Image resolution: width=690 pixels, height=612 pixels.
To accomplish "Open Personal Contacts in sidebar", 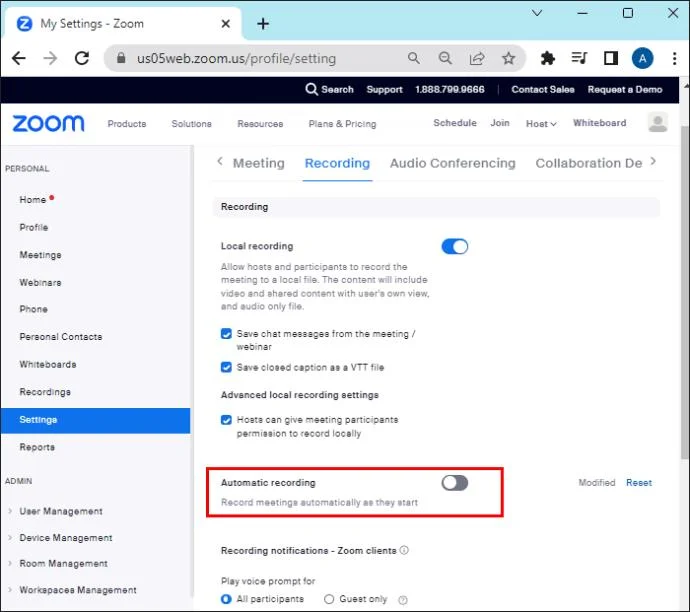I will tap(61, 337).
